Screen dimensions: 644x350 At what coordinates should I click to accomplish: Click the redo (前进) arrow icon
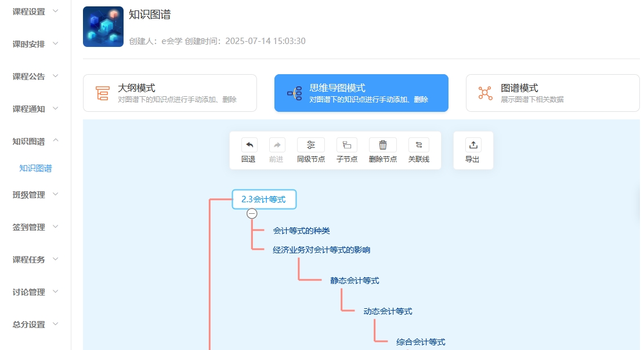(x=277, y=145)
